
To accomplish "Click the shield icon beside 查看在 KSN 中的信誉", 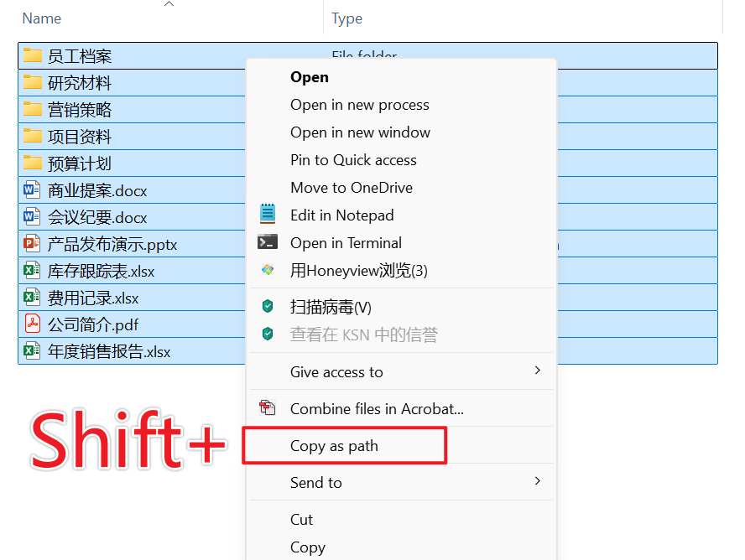I will pos(268,334).
